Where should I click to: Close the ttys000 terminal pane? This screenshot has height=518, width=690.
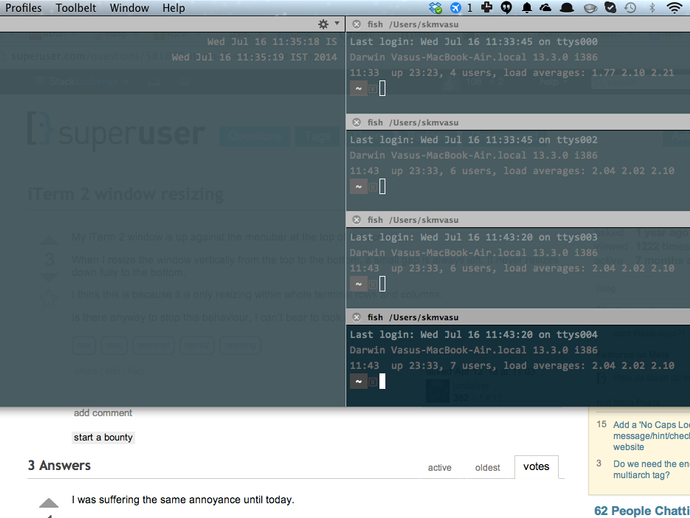(x=356, y=24)
